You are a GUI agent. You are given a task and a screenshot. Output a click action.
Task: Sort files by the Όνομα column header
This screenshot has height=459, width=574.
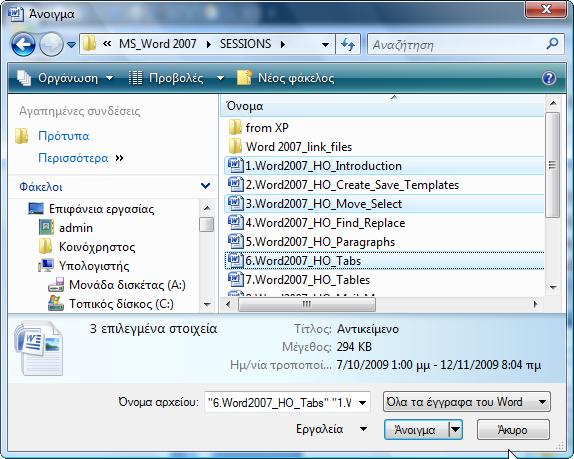pos(383,106)
